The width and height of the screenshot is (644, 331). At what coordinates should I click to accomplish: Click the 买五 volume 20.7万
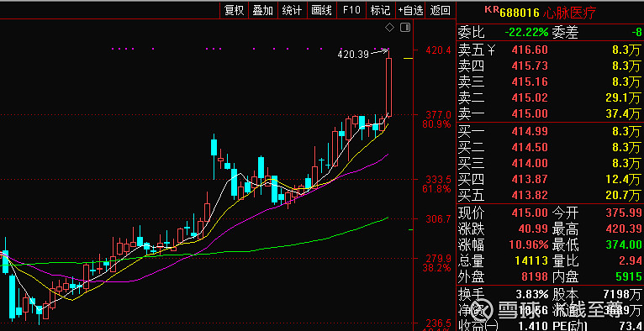[623, 195]
